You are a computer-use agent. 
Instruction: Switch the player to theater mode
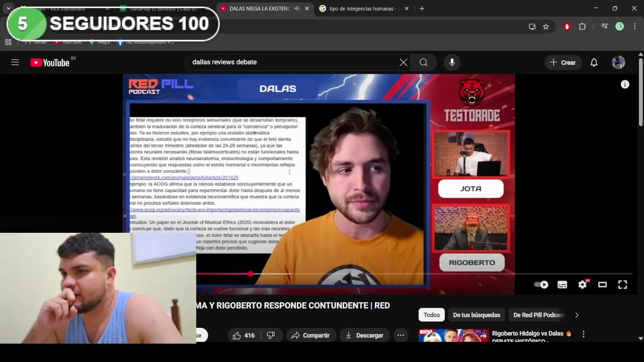click(x=602, y=285)
